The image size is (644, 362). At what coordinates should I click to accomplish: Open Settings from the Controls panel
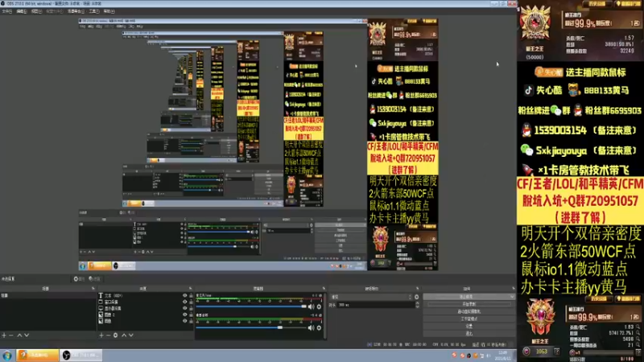tap(469, 327)
